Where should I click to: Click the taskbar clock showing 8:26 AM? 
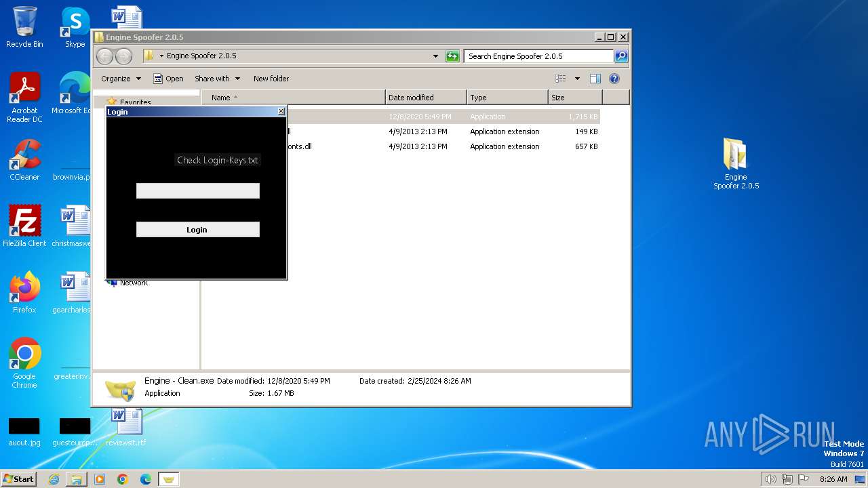(x=833, y=479)
